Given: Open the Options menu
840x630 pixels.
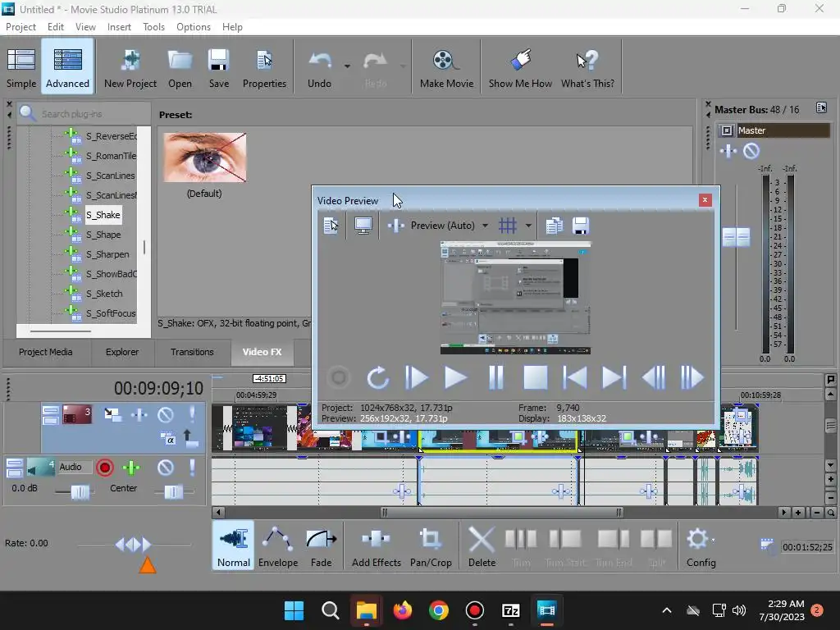Looking at the screenshot, I should pyautogui.click(x=194, y=27).
